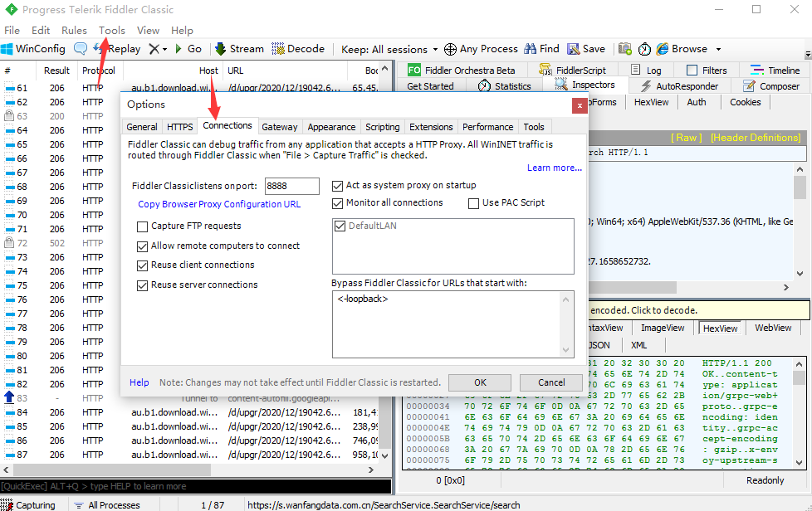This screenshot has width=812, height=511.
Task: Click the Go resume arrow button
Action: pyautogui.click(x=188, y=49)
